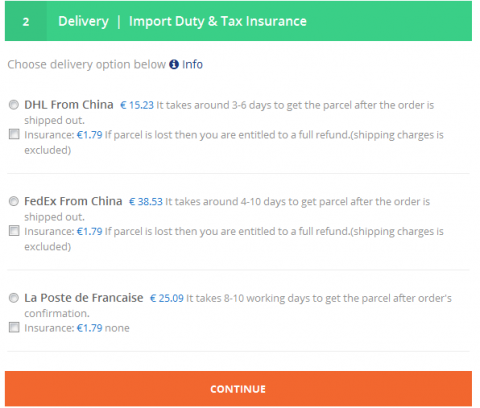Select FedEx From China radio button
Image resolution: width=480 pixels, height=408 pixels.
click(14, 201)
